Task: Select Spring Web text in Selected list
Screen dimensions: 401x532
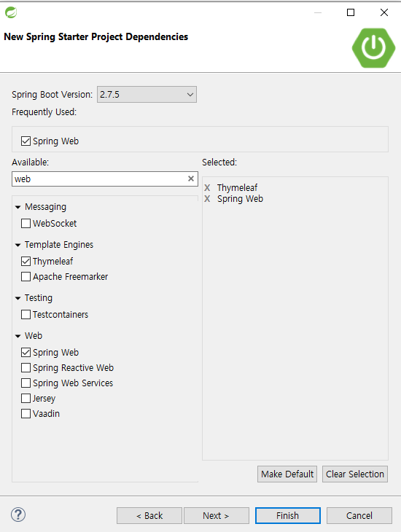Action: [x=240, y=198]
